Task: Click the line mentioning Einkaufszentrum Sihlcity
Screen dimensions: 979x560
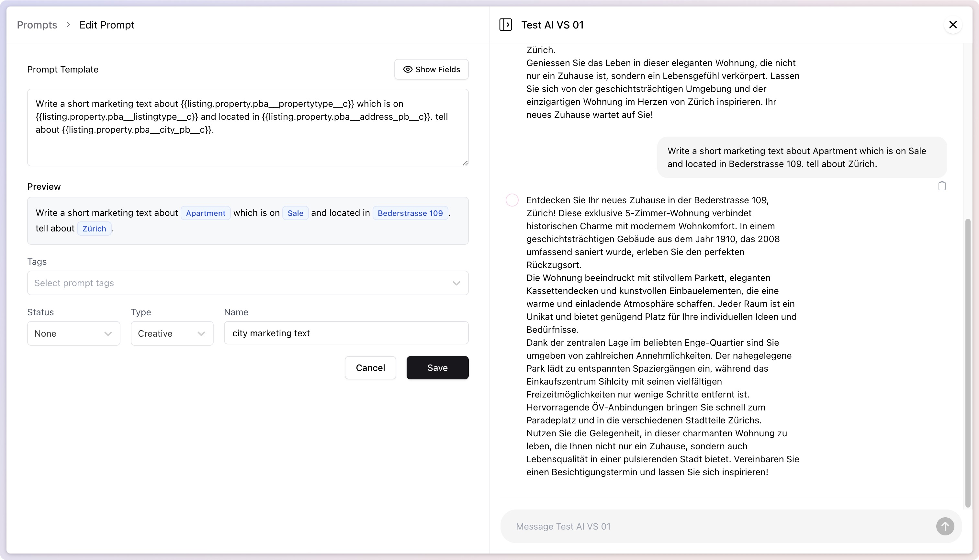Action: point(624,382)
